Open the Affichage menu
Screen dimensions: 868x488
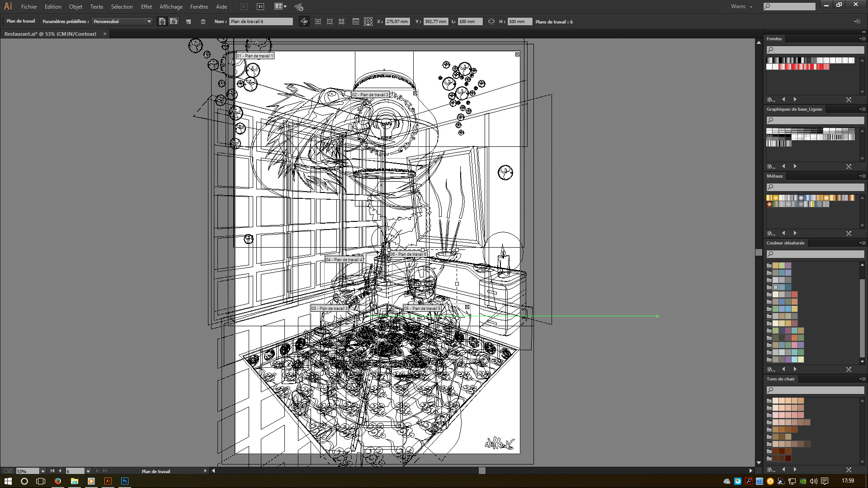[171, 7]
